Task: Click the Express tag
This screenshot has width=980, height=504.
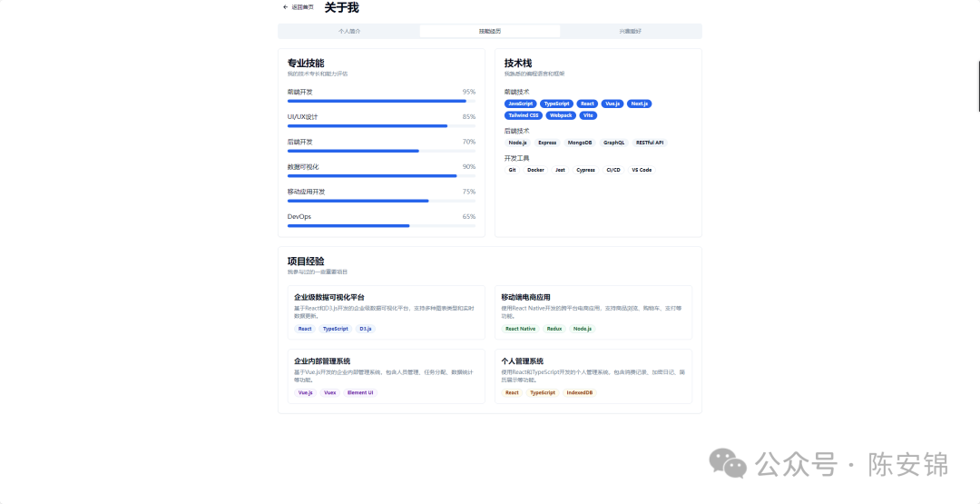Action: point(547,143)
